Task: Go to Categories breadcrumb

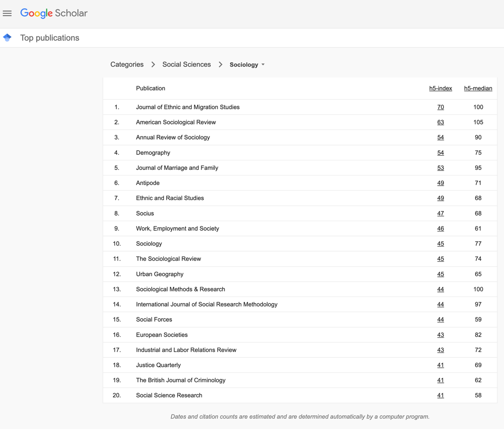Action: tap(127, 65)
